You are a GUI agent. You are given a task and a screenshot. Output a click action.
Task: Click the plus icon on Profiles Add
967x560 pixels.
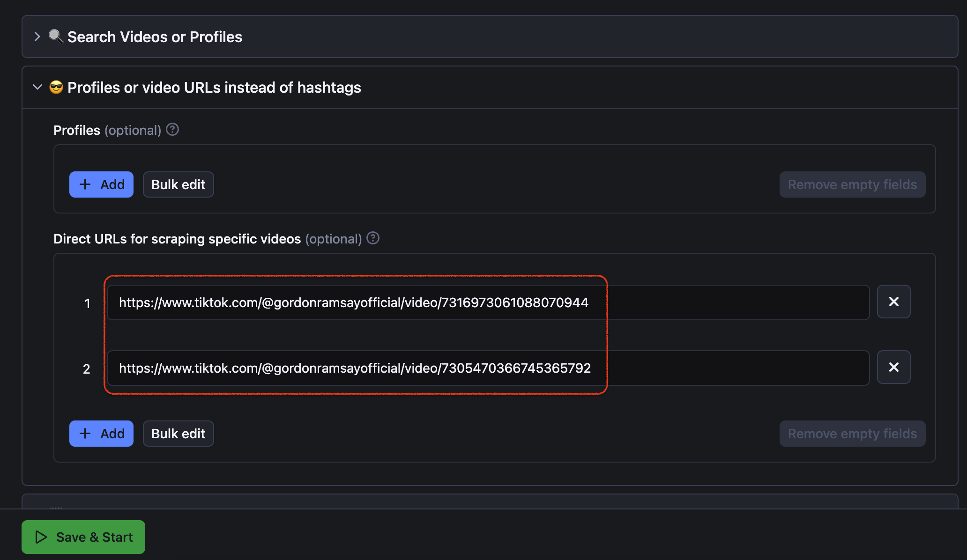(85, 184)
